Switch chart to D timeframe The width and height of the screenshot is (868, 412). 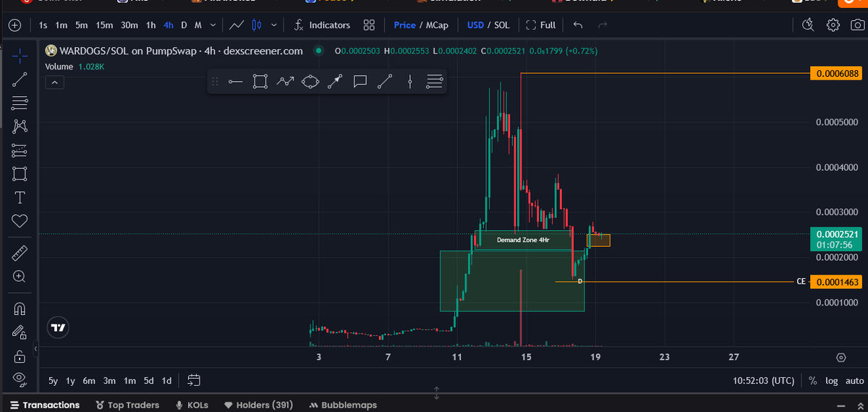tap(184, 25)
